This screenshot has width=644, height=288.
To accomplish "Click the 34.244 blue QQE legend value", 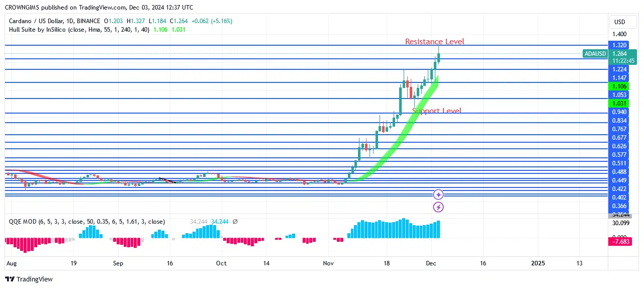I will click(x=220, y=221).
